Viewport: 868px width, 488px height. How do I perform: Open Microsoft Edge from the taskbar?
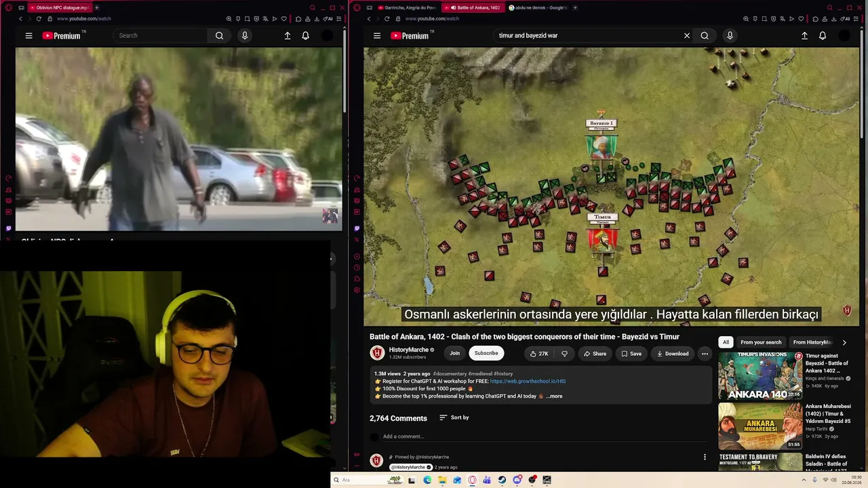(427, 480)
